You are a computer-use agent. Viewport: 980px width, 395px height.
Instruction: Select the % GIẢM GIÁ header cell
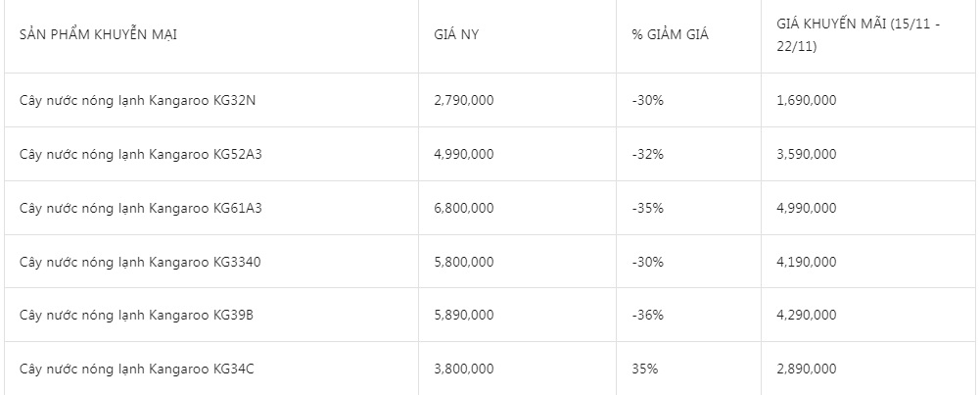click(671, 35)
